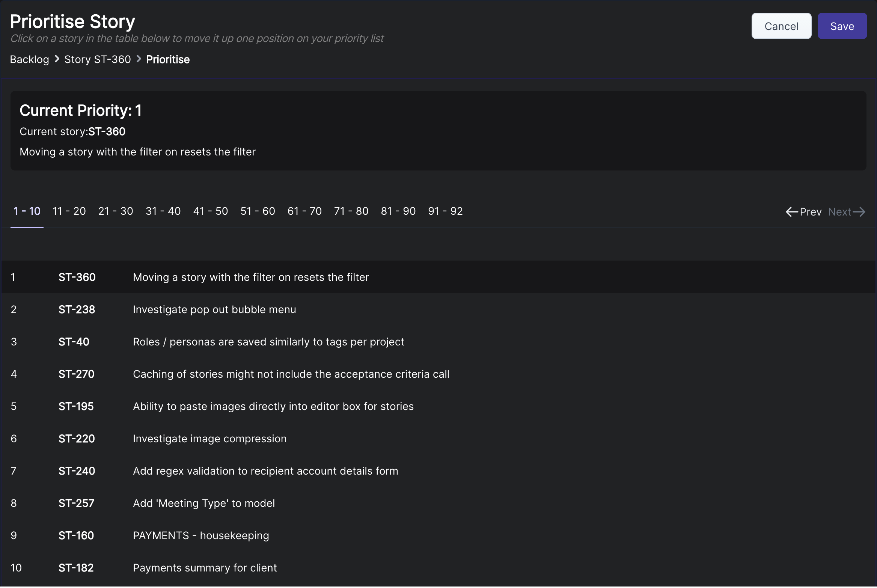Screen dimensions: 877x588
Task: Click the ST-182 payments summary row
Action: (205, 568)
